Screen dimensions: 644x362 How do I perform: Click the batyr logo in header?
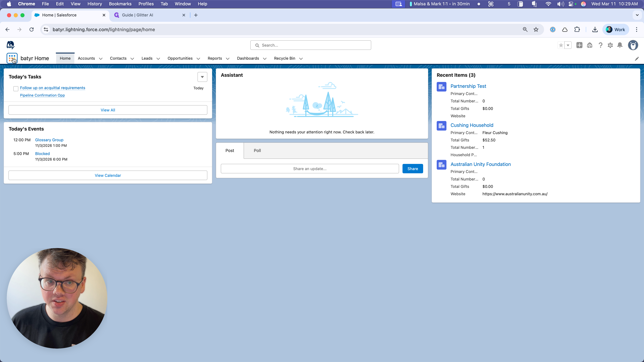(x=11, y=45)
